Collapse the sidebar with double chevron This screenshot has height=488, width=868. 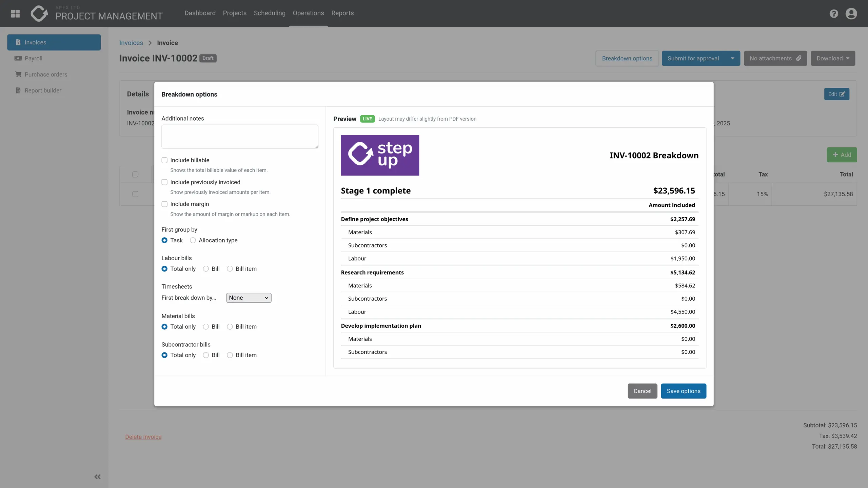tap(97, 477)
